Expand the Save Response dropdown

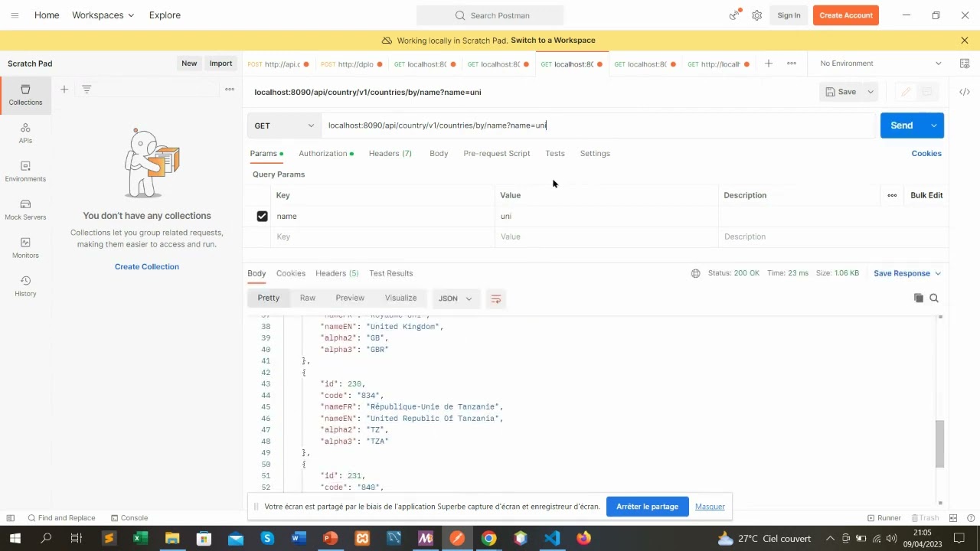[907, 273]
